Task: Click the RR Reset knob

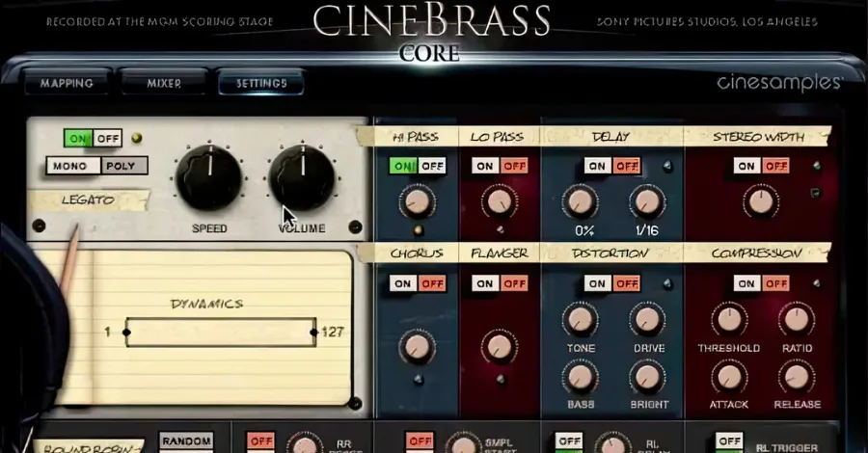Action: [x=305, y=444]
